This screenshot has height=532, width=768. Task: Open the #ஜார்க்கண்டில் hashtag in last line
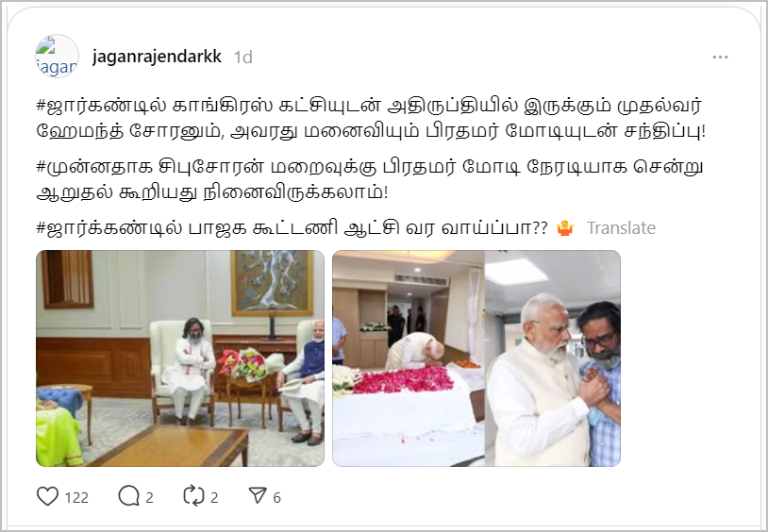(x=109, y=228)
